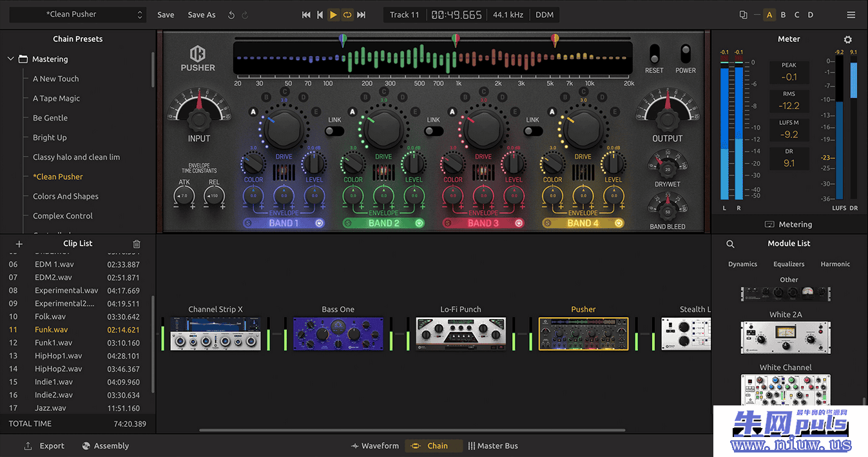
Task: Click the Export button
Action: click(44, 446)
